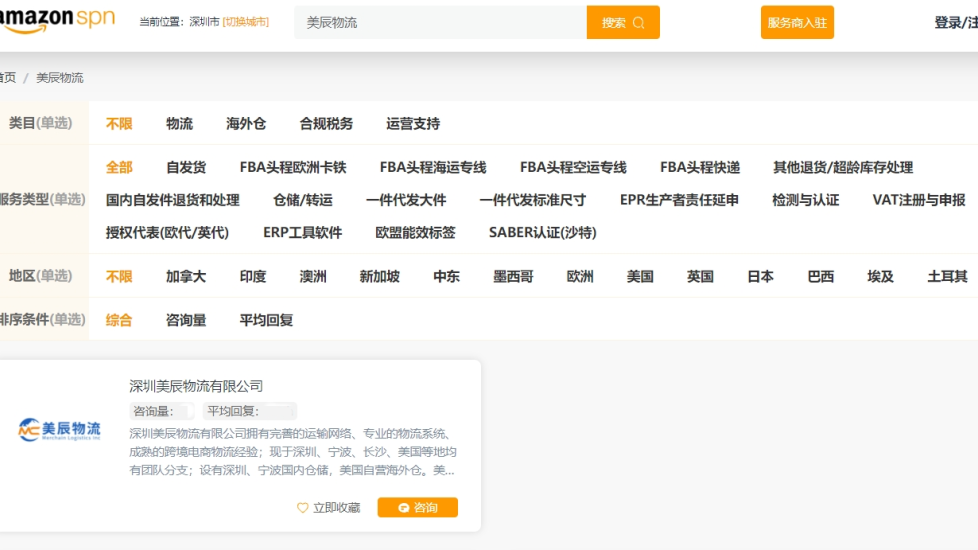Viewport: 978px width, 550px height.
Task: Choose the 一件代发标准尺寸 service type
Action: [x=533, y=200]
